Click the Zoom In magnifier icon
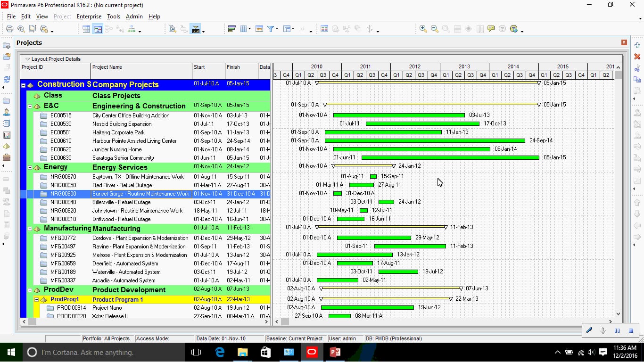The image size is (644, 362). click(x=423, y=29)
